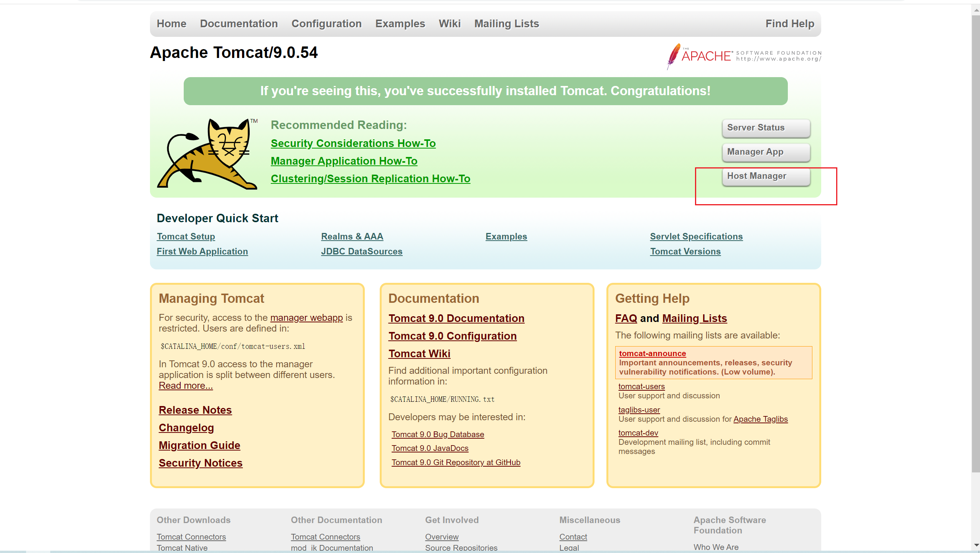Image resolution: width=980 pixels, height=553 pixels.
Task: Open the Servlet Specifications link
Action: pos(696,236)
